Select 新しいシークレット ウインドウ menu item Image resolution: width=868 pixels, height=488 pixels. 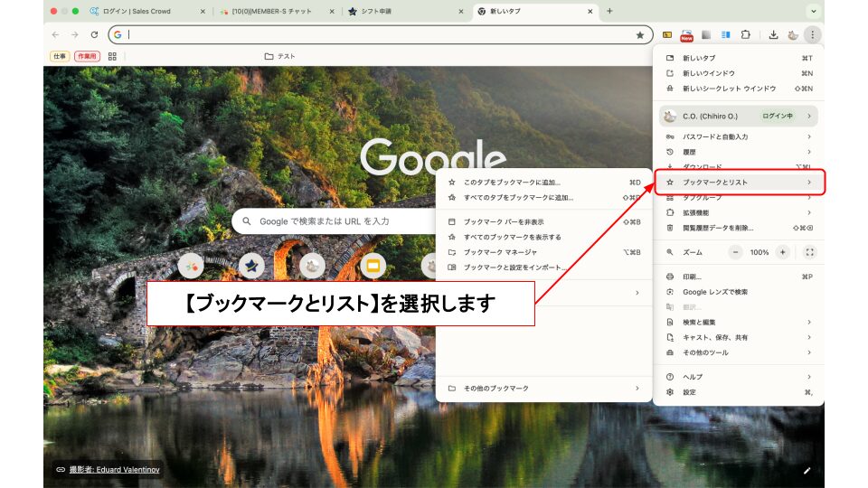point(729,89)
